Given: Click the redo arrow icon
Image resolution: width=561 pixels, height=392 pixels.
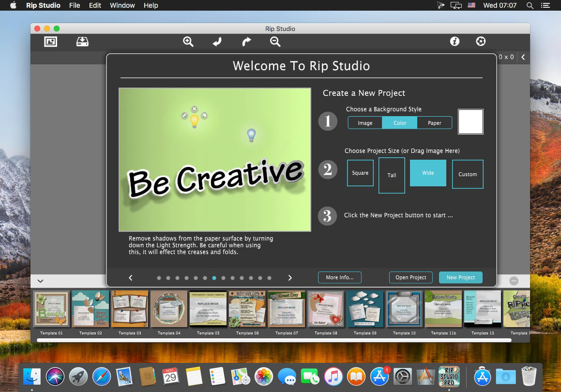Looking at the screenshot, I should click(246, 42).
